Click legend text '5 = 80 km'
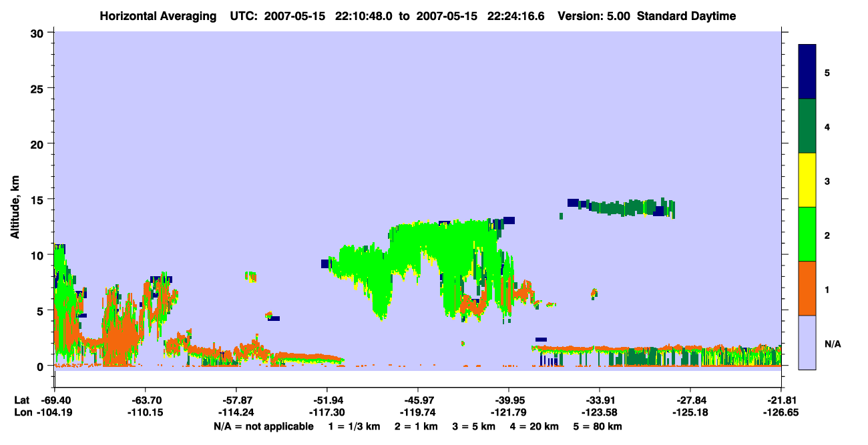The width and height of the screenshot is (868, 445). coord(599,426)
